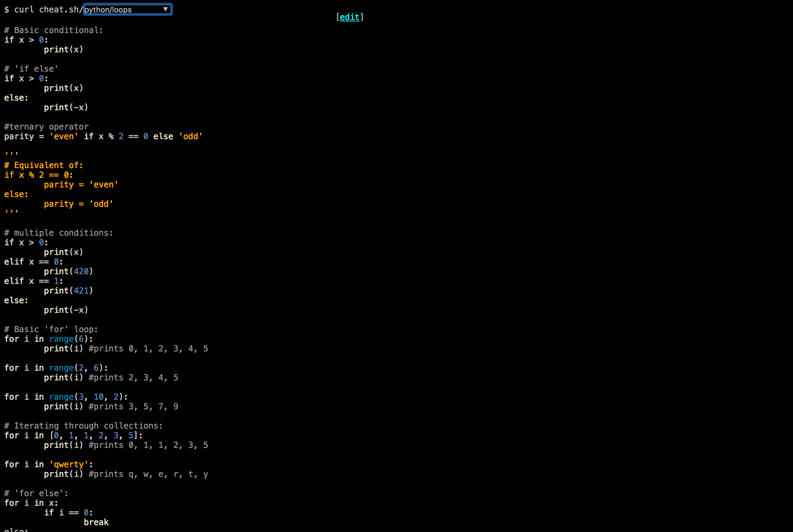Click the 'break' statement
793x532 pixels.
tap(96, 522)
